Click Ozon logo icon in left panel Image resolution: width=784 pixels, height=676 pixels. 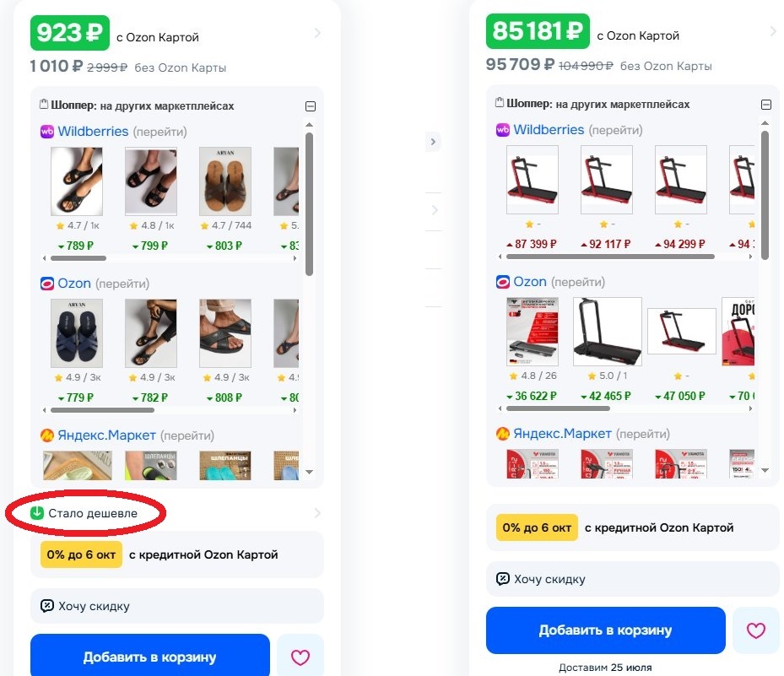click(x=47, y=284)
